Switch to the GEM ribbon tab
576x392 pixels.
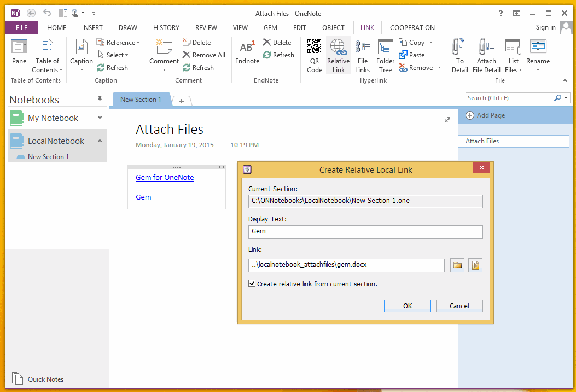(270, 27)
